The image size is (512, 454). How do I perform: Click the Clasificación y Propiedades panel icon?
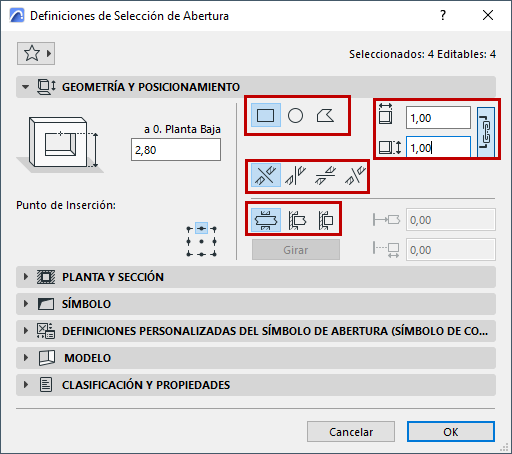pyautogui.click(x=46, y=385)
